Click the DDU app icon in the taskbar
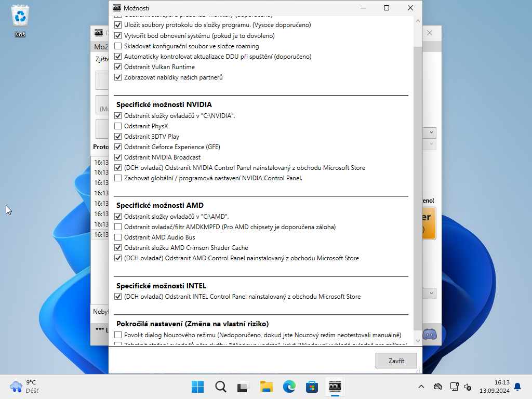The image size is (532, 399). (335, 387)
